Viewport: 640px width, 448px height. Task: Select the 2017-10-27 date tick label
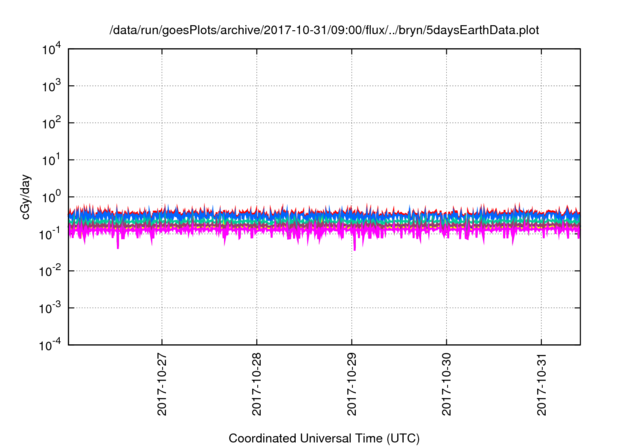[x=162, y=384]
